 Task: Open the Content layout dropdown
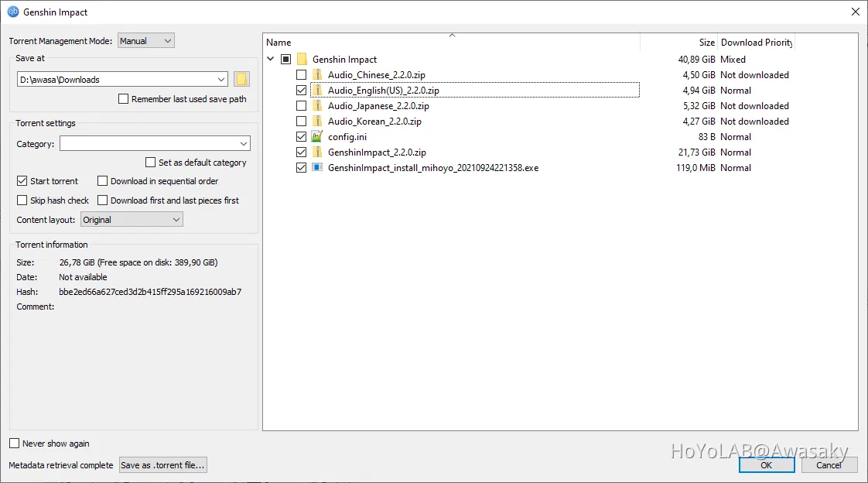[x=132, y=220]
